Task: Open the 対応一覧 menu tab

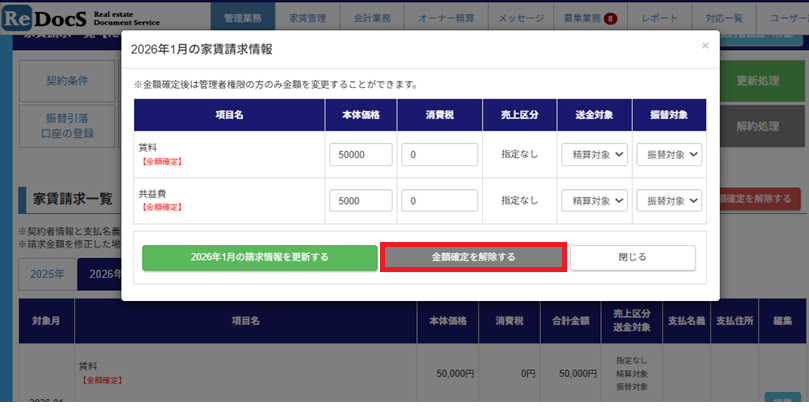Action: 724,18
